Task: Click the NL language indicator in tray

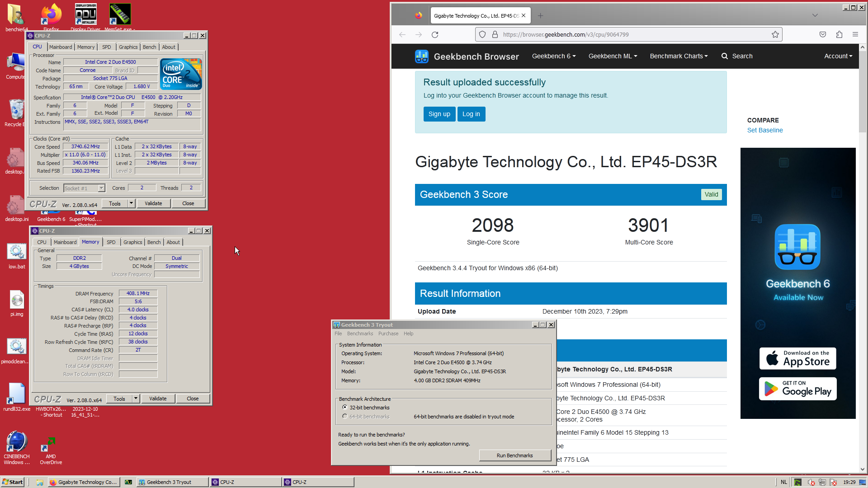Action: coord(784,482)
